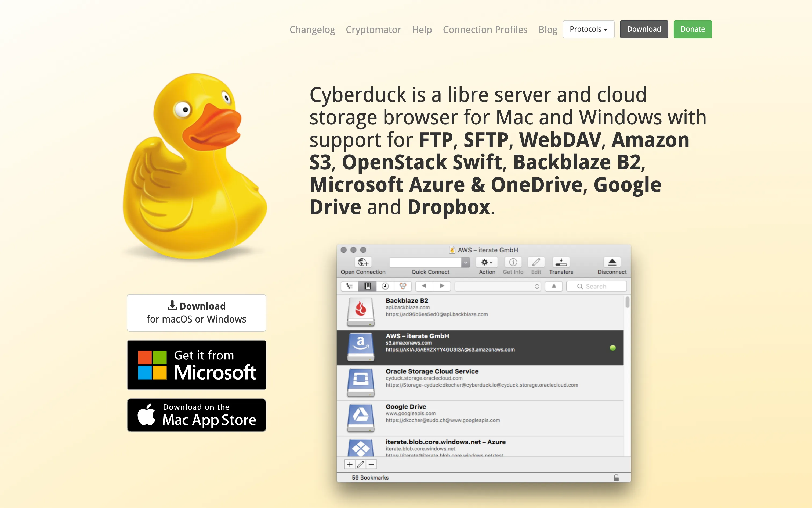Image resolution: width=812 pixels, height=508 pixels.
Task: Click the 59 Bookmarks status text
Action: coord(370,477)
